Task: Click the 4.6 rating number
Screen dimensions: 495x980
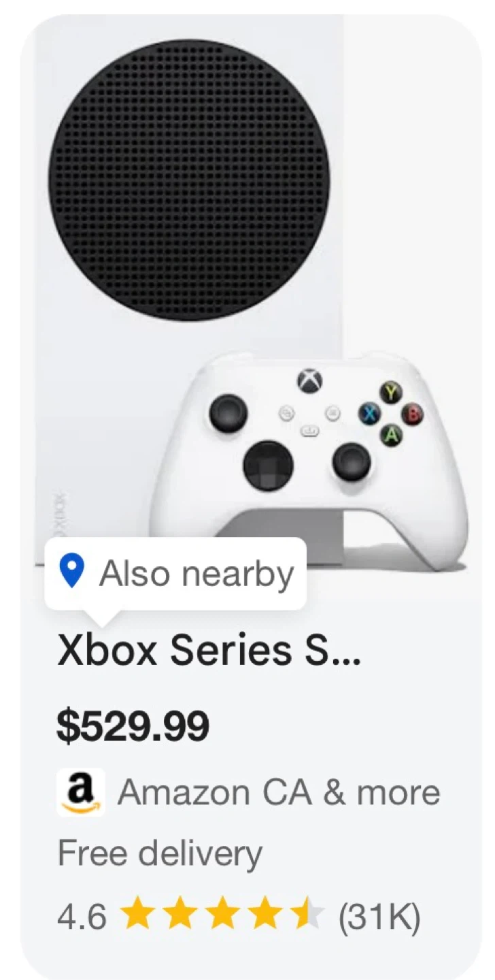Action: (x=82, y=917)
